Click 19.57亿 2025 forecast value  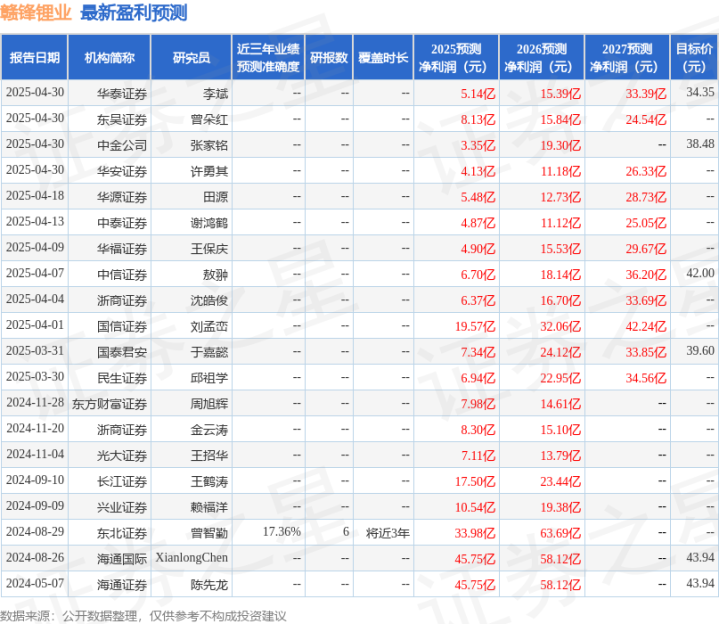(476, 326)
